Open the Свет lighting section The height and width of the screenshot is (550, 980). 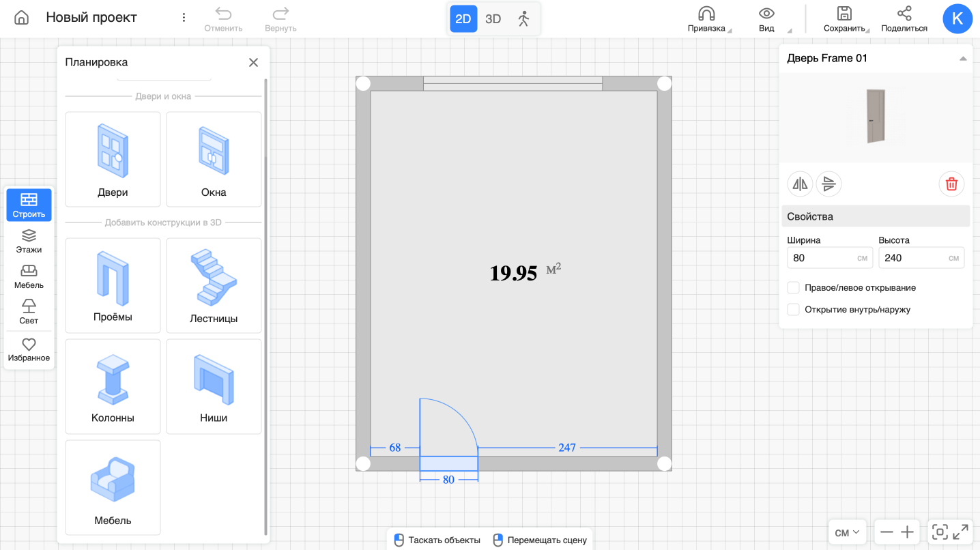coord(29,312)
